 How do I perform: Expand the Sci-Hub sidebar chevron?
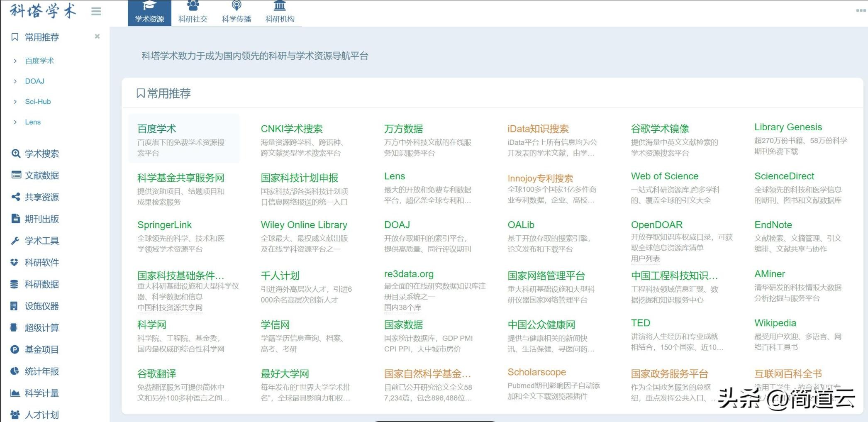(15, 102)
